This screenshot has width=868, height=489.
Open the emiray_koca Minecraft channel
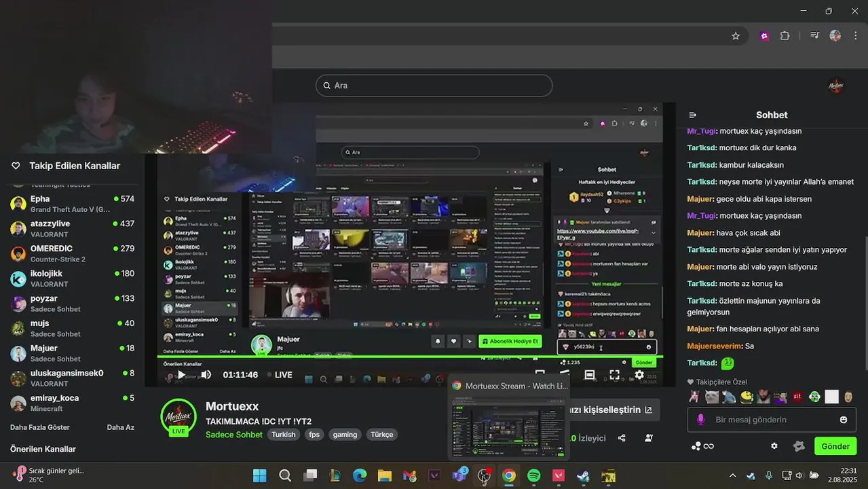click(73, 403)
